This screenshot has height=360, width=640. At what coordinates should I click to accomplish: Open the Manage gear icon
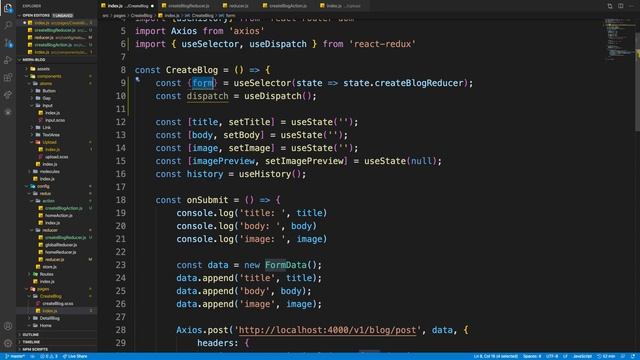pos(8,343)
